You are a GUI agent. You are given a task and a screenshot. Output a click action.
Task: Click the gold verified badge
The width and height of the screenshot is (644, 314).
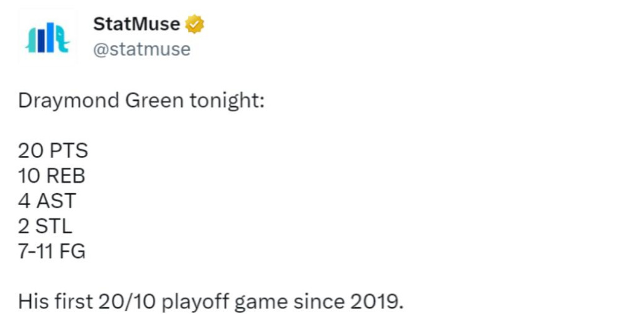coord(194,24)
